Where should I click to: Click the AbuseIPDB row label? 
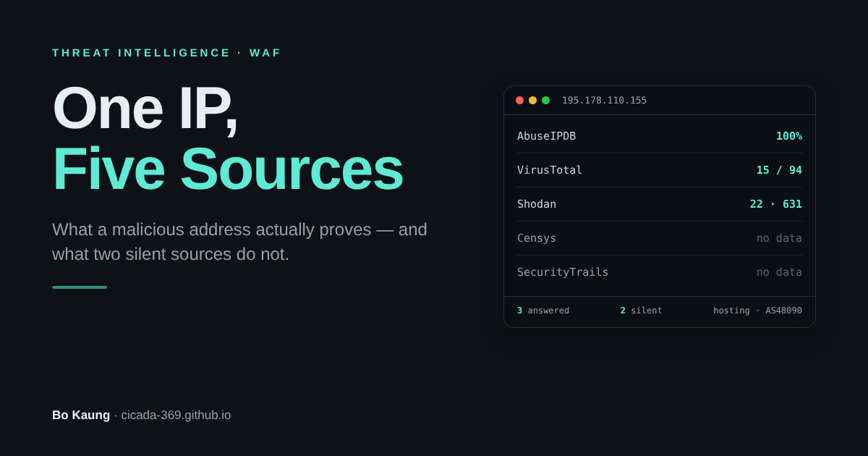click(546, 136)
